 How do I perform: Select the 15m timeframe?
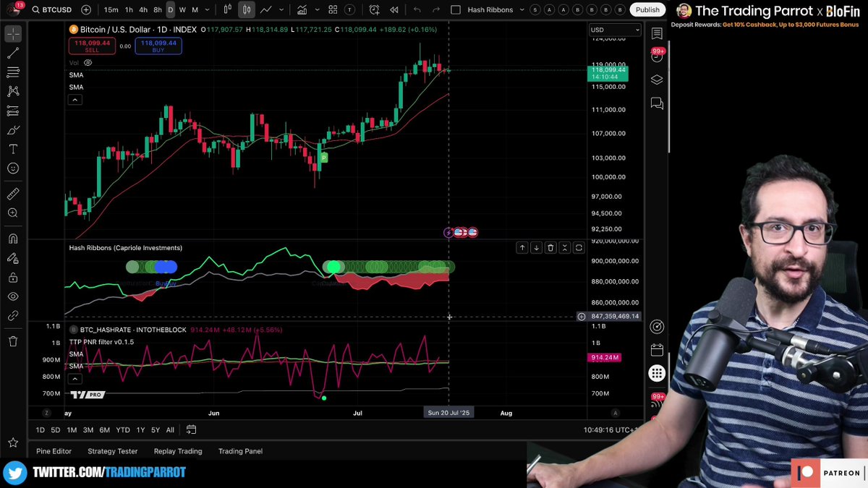(111, 10)
